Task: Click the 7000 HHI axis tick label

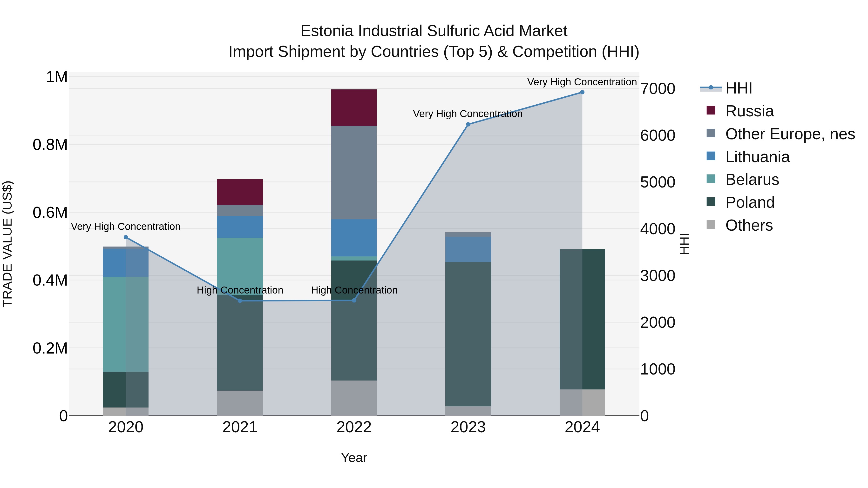Action: (x=658, y=89)
